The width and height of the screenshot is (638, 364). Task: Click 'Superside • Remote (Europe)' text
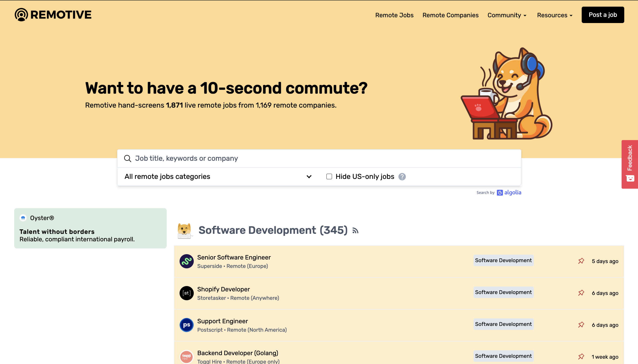[x=233, y=266]
